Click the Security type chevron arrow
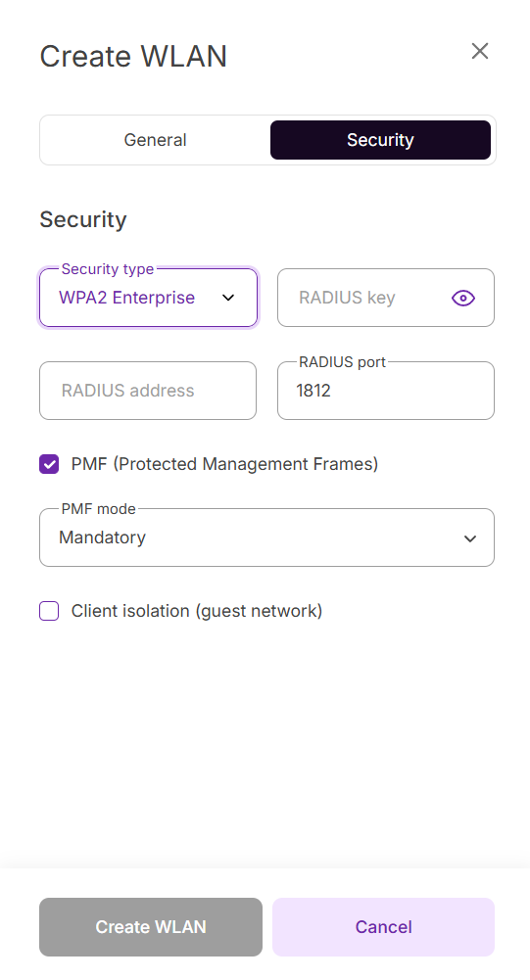Screen dimensions: 530x980 [x=228, y=298]
